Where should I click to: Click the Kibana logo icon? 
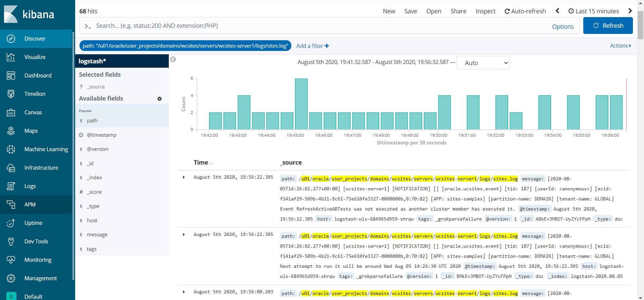tap(11, 14)
